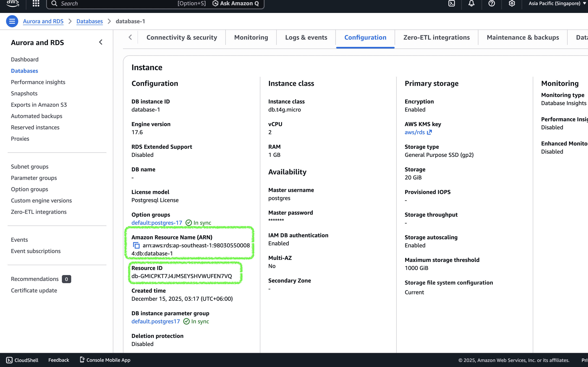Click the AWS logo in the top bar
This screenshot has width=588, height=367.
13,3
